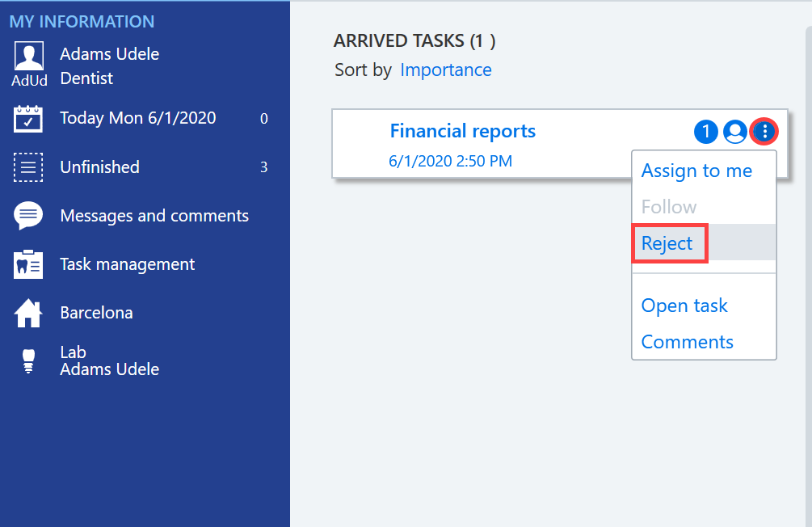Click the 6/1/2020 2:50 PM task date

450,161
